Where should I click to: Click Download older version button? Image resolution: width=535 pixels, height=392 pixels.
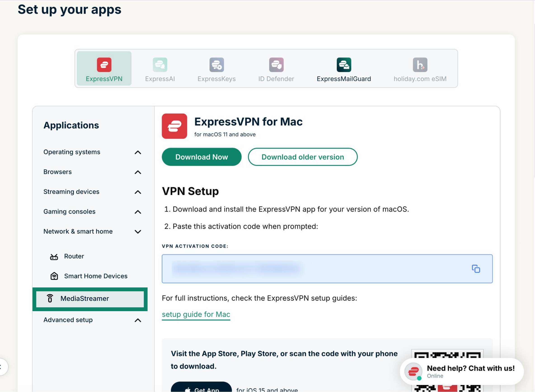pyautogui.click(x=303, y=157)
